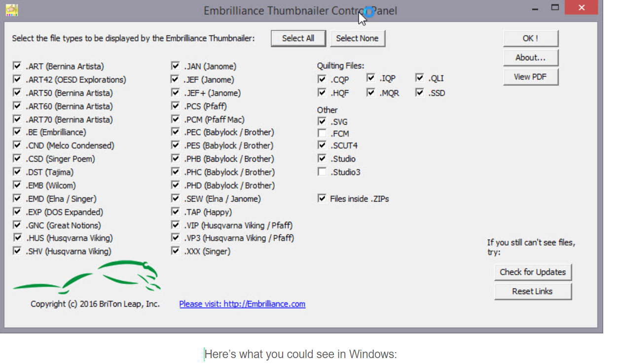Open the Embrilliance.com website link

[242, 304]
